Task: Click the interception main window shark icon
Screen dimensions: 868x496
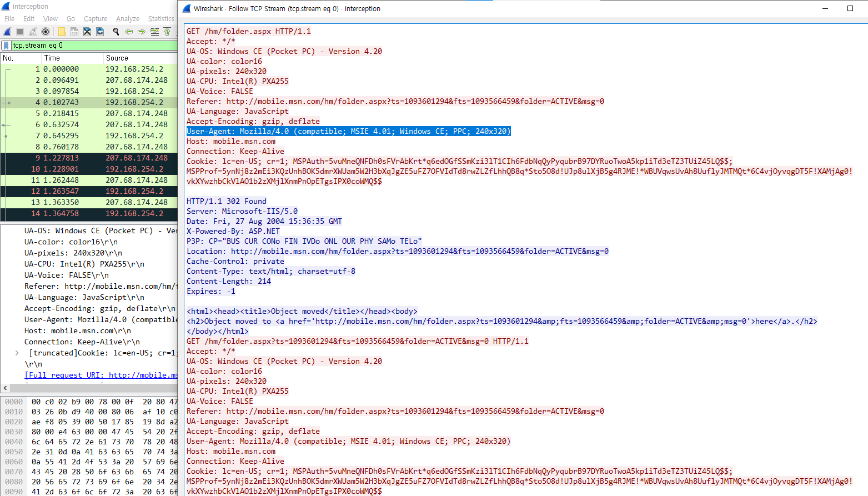Action: [6, 6]
